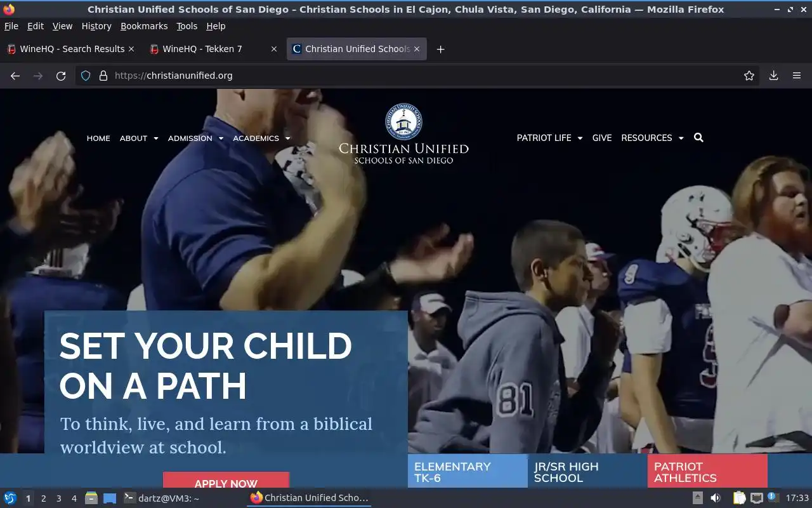Screen dimensions: 812x508
Task: Open the GIVE link
Action: 602,138
